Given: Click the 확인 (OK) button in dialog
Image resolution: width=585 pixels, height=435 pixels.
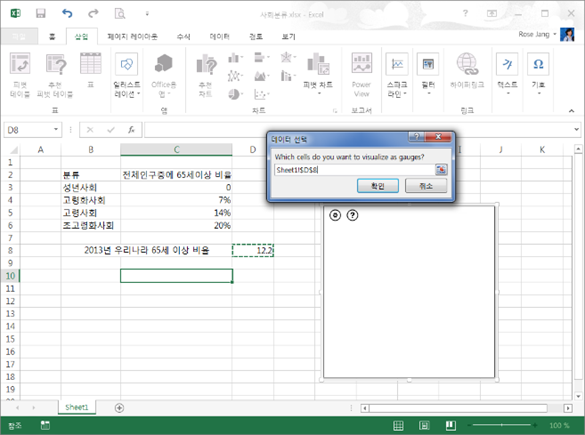Looking at the screenshot, I should (378, 185).
